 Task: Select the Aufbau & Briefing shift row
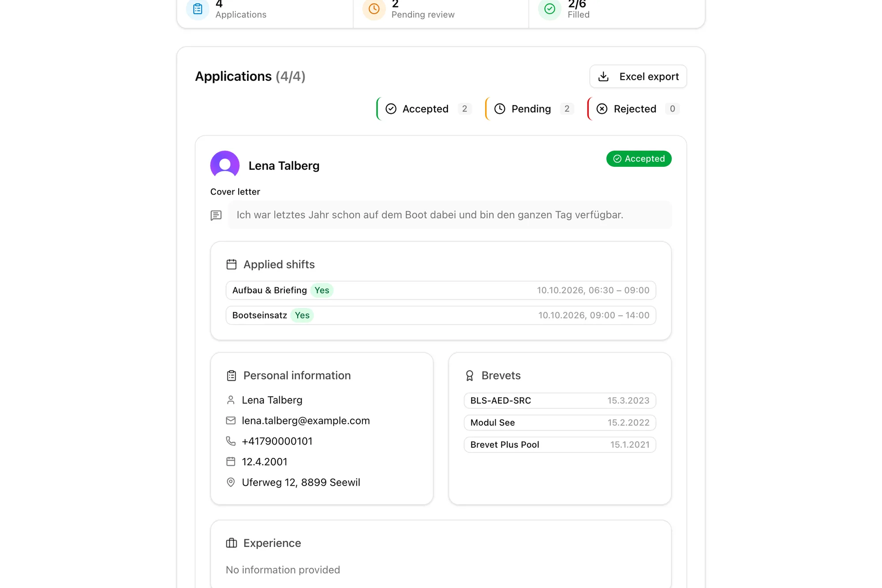tap(441, 290)
